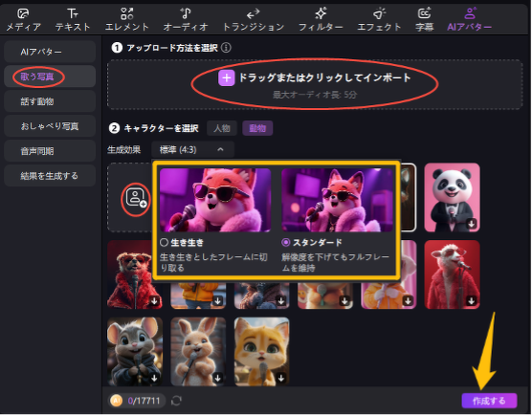Download the panda character

472,224
